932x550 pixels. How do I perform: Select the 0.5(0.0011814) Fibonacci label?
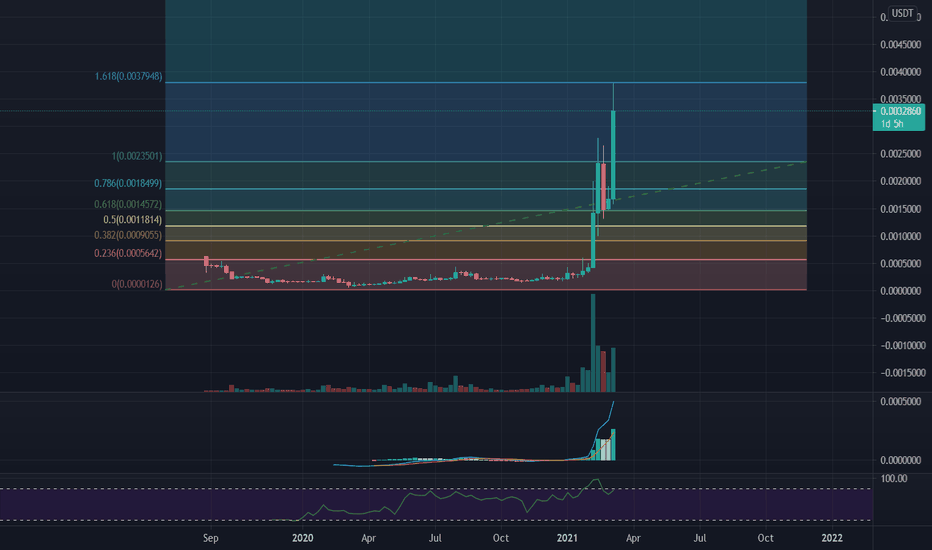coord(133,219)
